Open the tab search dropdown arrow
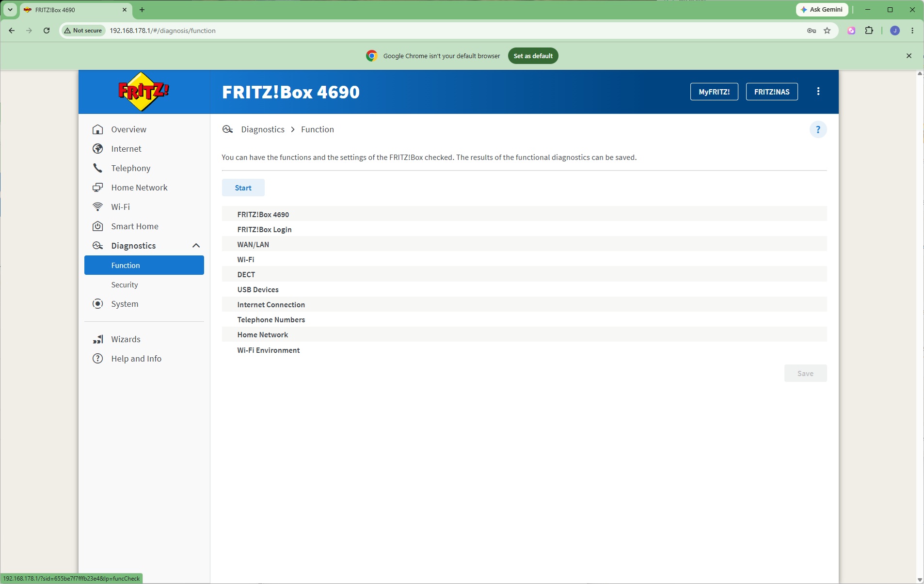Image resolution: width=924 pixels, height=584 pixels. (10, 10)
